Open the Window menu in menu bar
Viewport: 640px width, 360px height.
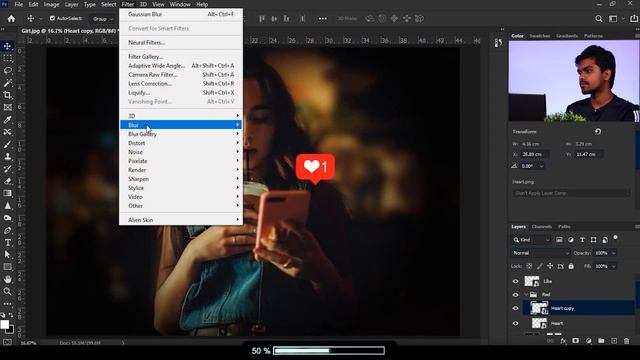tap(180, 4)
